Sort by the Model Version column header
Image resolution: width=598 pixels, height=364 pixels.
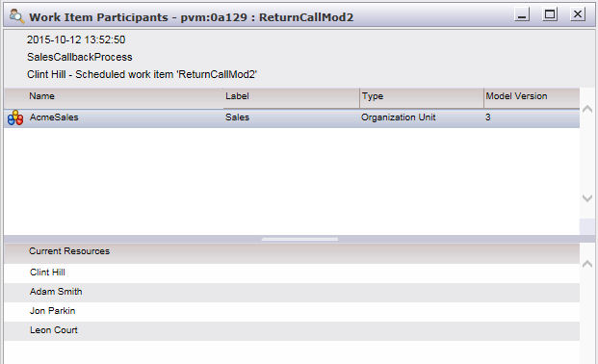pyautogui.click(x=532, y=97)
